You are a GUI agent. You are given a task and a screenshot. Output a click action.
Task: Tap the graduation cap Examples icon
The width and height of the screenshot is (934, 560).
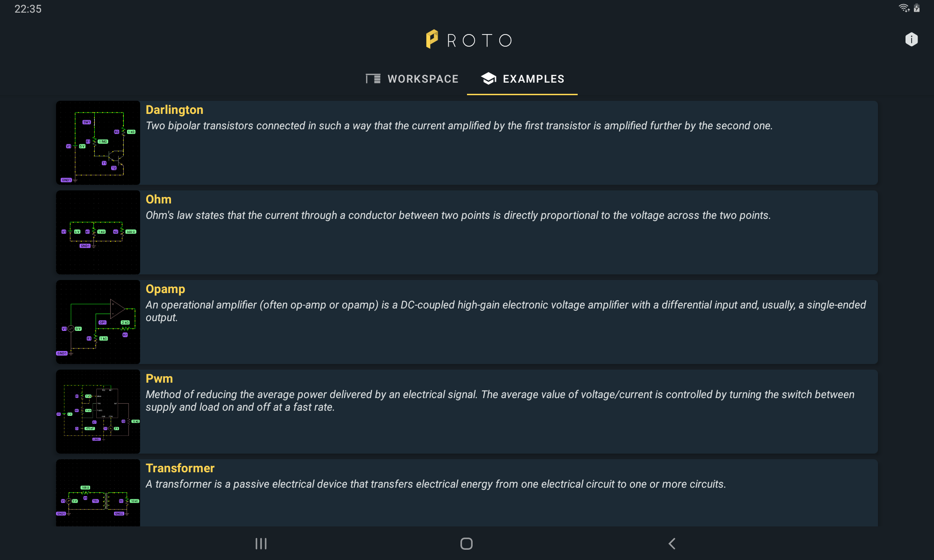[x=488, y=78]
